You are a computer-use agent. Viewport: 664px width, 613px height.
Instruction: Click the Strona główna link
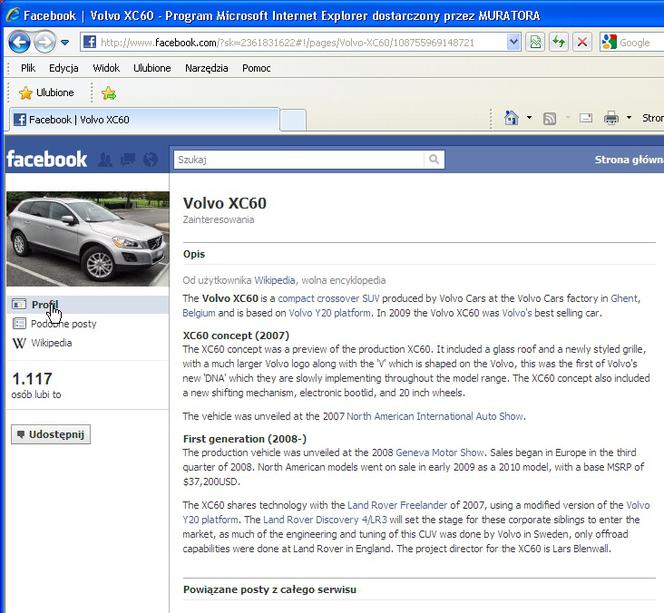[629, 160]
